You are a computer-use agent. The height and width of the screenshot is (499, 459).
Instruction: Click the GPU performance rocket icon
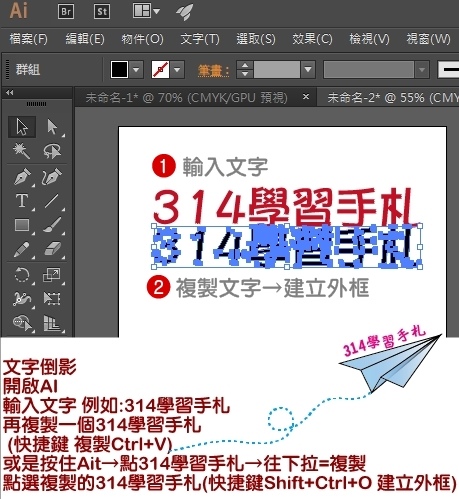coord(184,12)
